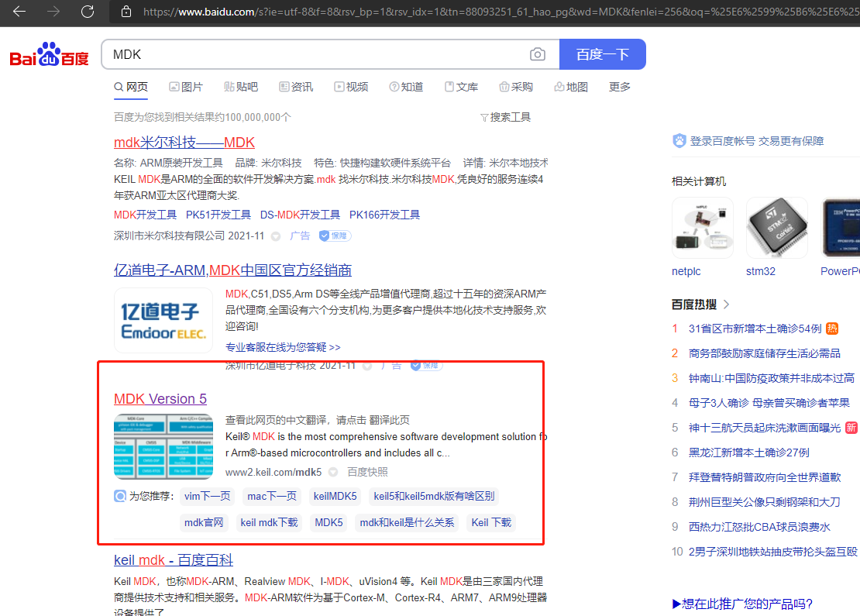This screenshot has width=860, height=616.
Task: Open 百度快照 cached page
Action: tap(367, 472)
